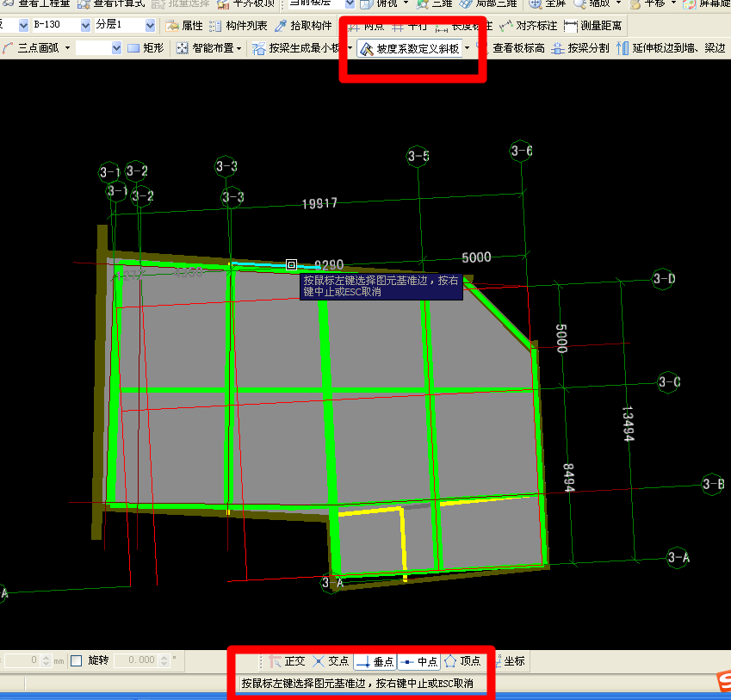Image resolution: width=731 pixels, height=700 pixels.
Task: Expand the 智能布置 dropdown arrow
Action: click(239, 48)
